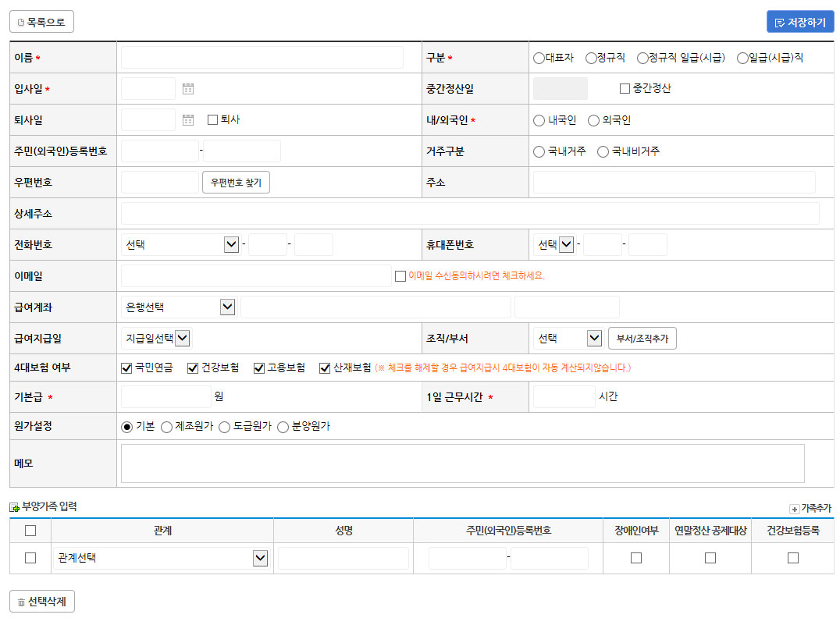Open 전화번호 area code dropdown
The height and width of the screenshot is (618, 840).
(180, 245)
